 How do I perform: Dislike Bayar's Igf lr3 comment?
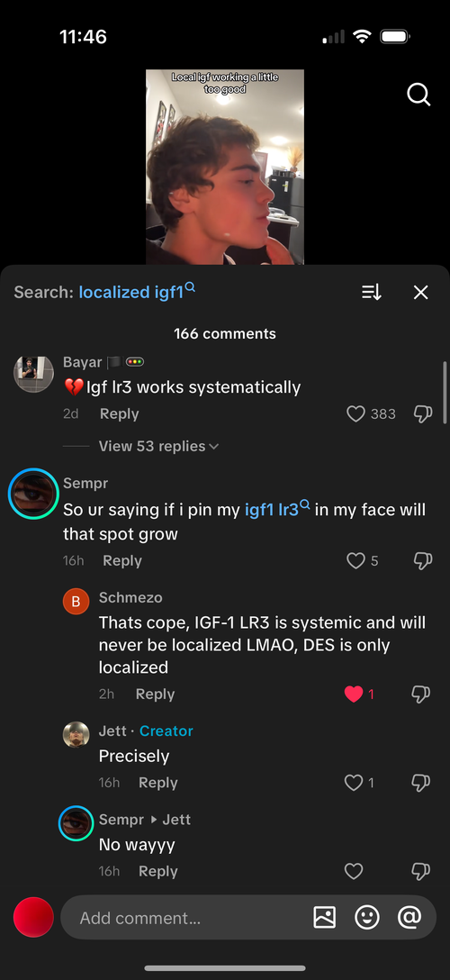tap(422, 413)
